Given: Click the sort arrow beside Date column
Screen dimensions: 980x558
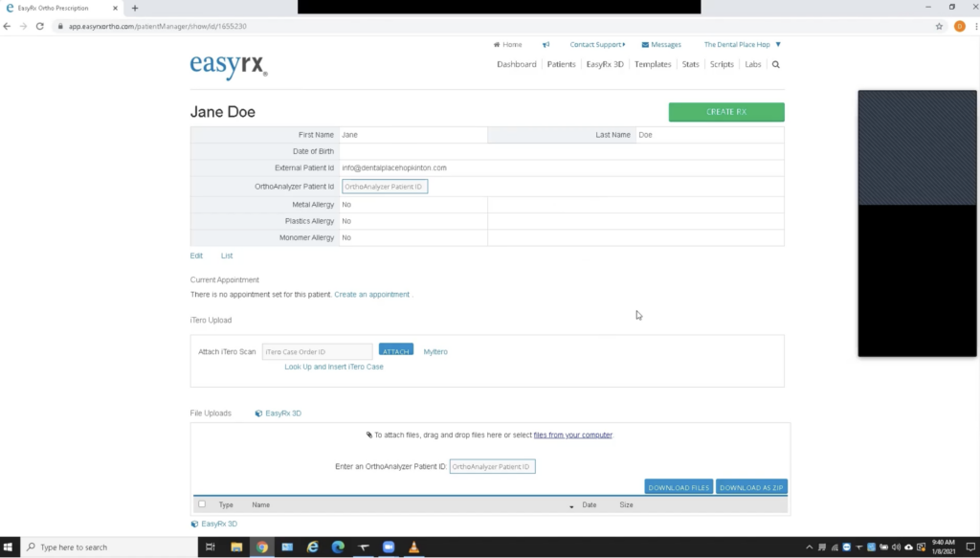Looking at the screenshot, I should pyautogui.click(x=572, y=505).
